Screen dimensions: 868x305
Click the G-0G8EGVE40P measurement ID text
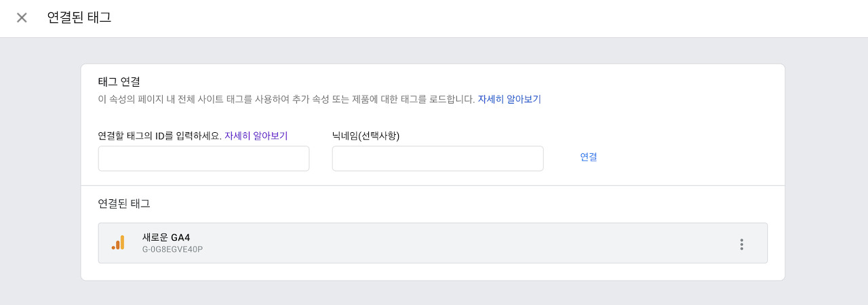click(172, 249)
